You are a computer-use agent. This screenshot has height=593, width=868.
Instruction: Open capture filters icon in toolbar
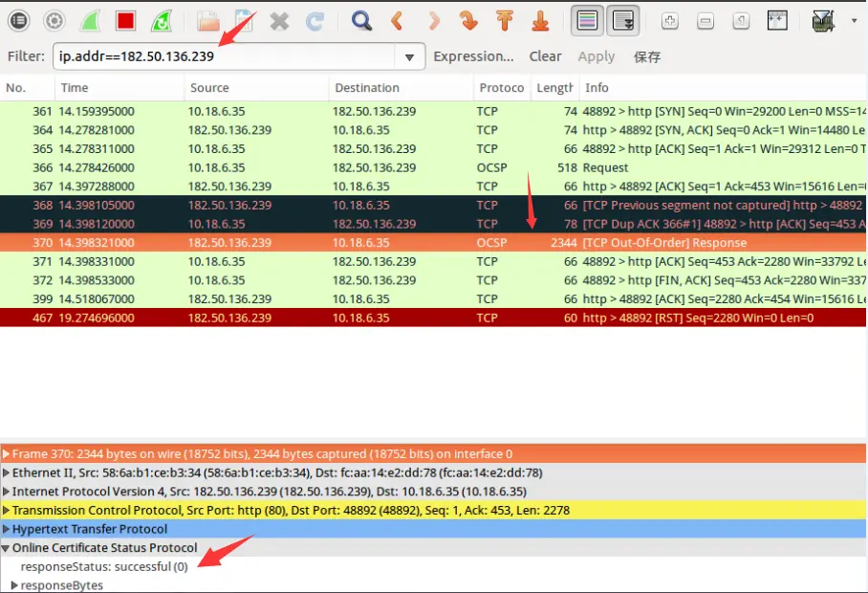pos(823,21)
